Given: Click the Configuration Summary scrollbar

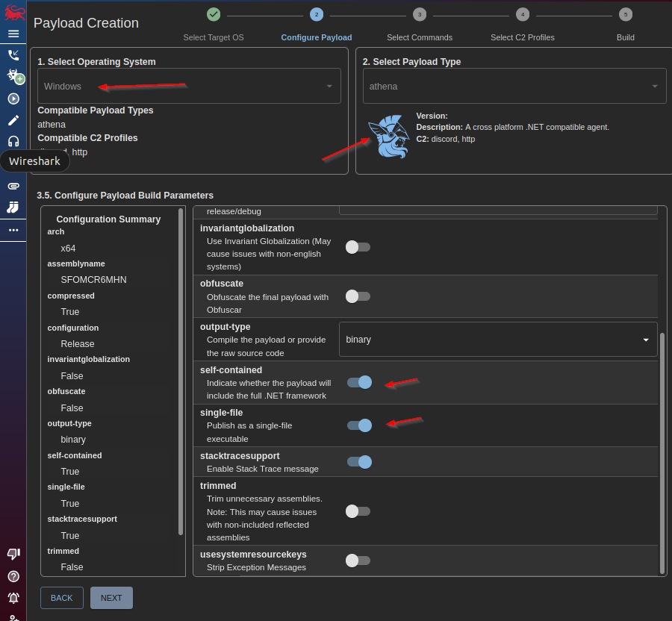Looking at the screenshot, I should (x=181, y=371).
